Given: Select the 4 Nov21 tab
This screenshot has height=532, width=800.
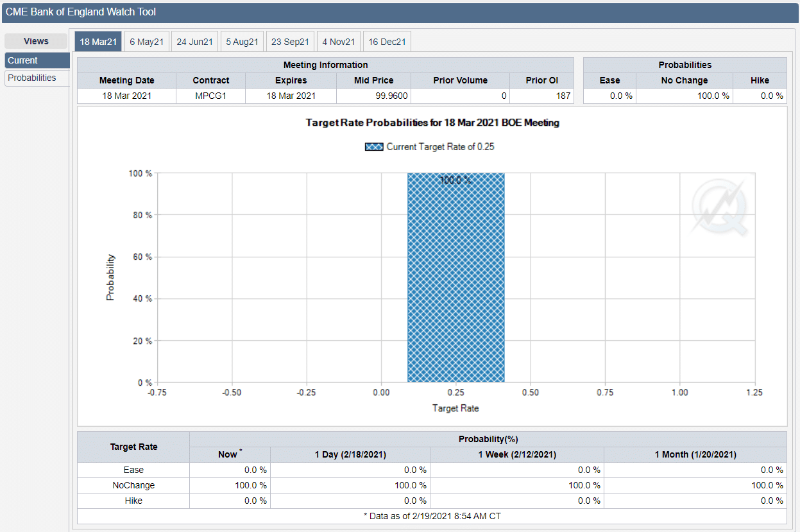Looking at the screenshot, I should [338, 42].
